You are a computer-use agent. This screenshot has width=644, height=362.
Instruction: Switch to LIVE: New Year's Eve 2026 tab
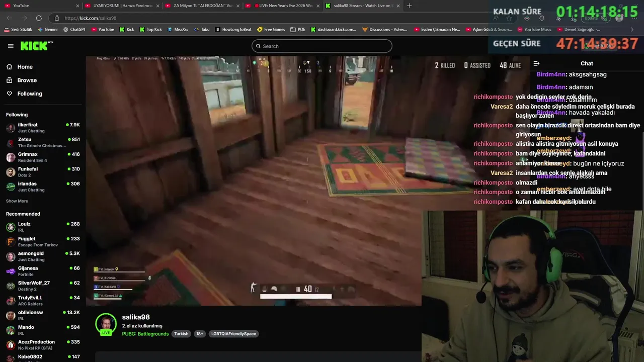click(x=282, y=6)
